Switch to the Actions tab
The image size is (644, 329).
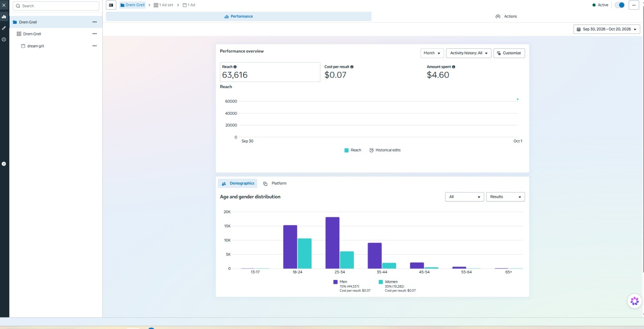506,16
